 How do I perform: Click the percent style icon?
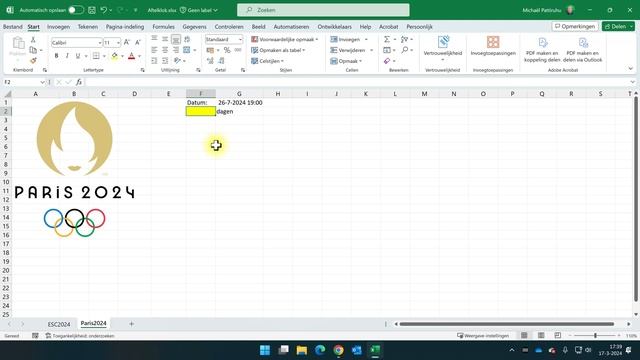(227, 50)
